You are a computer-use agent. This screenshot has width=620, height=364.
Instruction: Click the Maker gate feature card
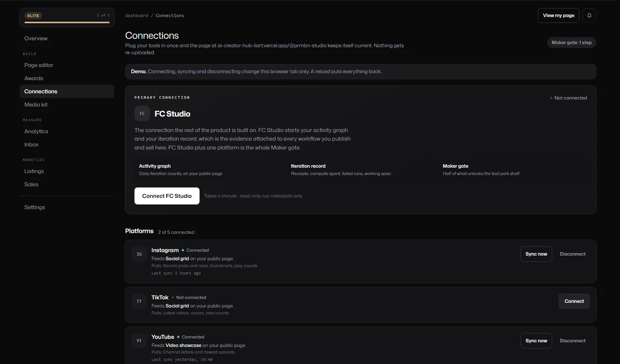click(513, 169)
